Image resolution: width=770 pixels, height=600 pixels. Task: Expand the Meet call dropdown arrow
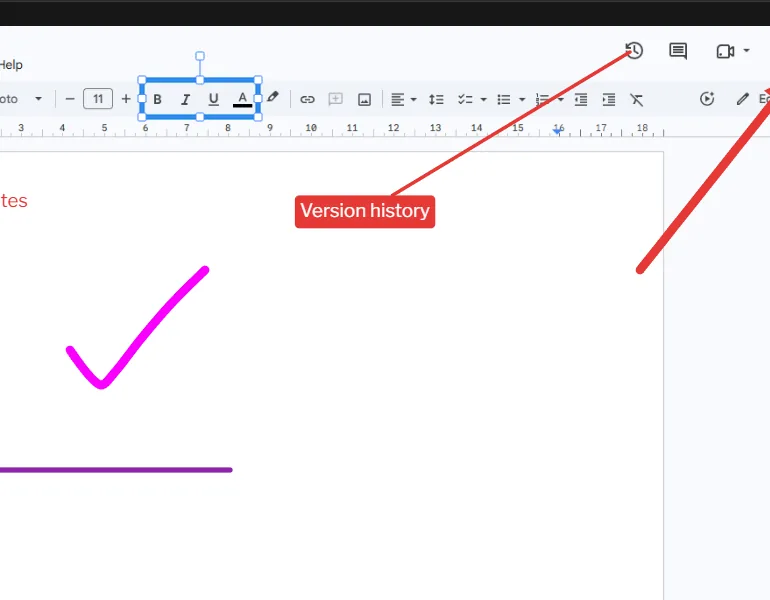(x=746, y=51)
